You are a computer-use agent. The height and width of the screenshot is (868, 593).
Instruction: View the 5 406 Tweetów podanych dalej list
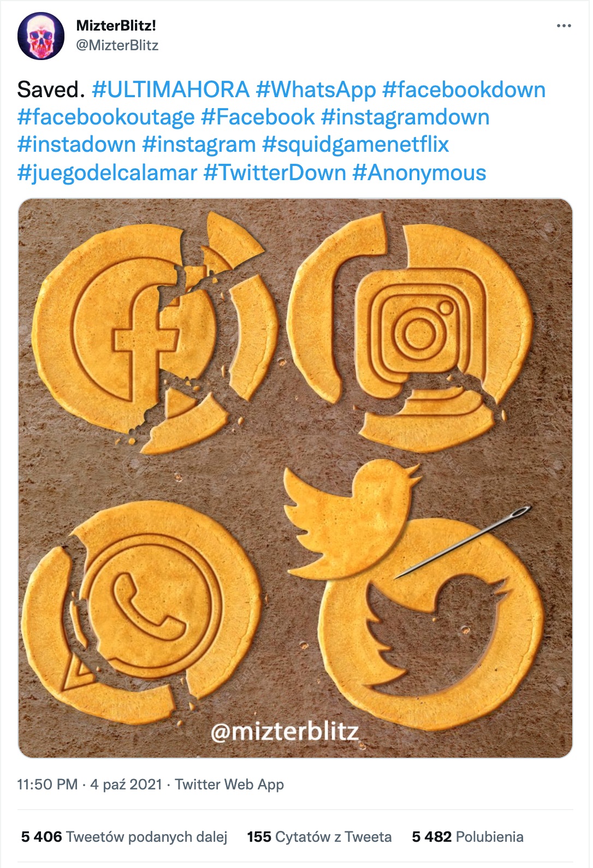pyautogui.click(x=124, y=837)
